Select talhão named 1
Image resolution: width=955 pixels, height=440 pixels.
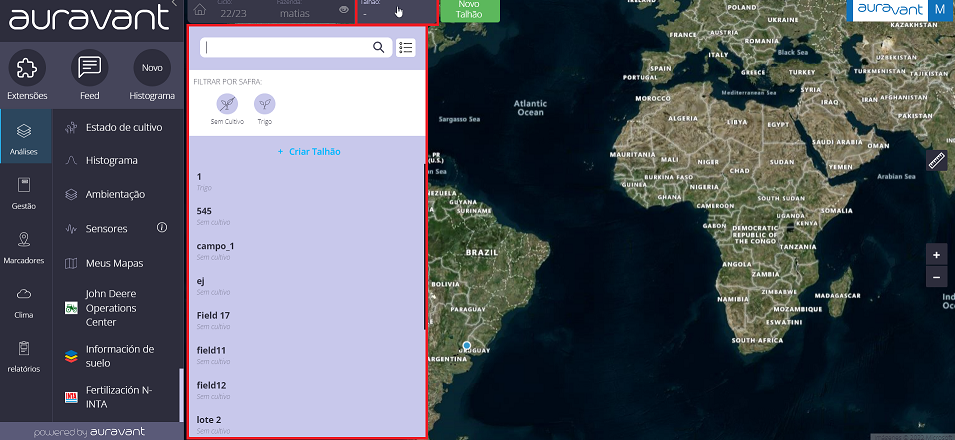(x=306, y=182)
